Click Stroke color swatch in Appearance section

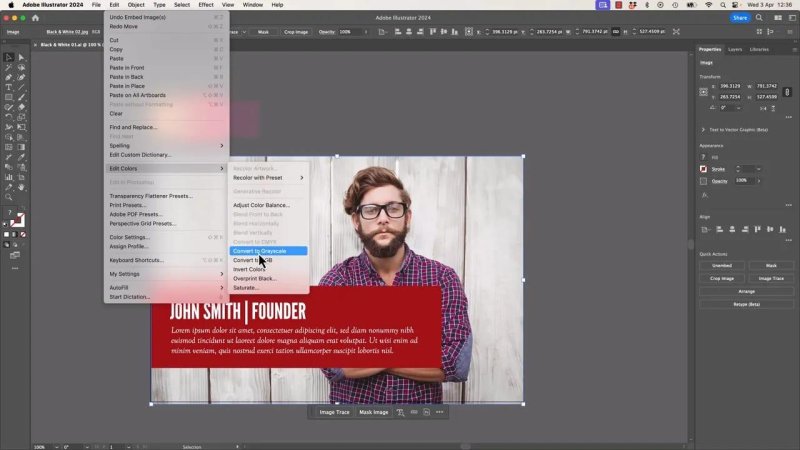coord(704,169)
